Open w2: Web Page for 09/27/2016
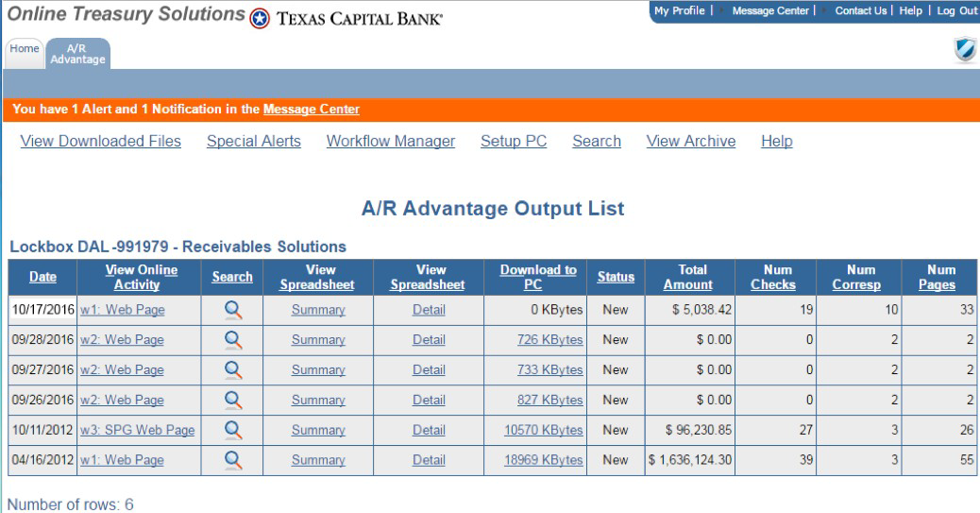This screenshot has width=980, height=513. (122, 369)
